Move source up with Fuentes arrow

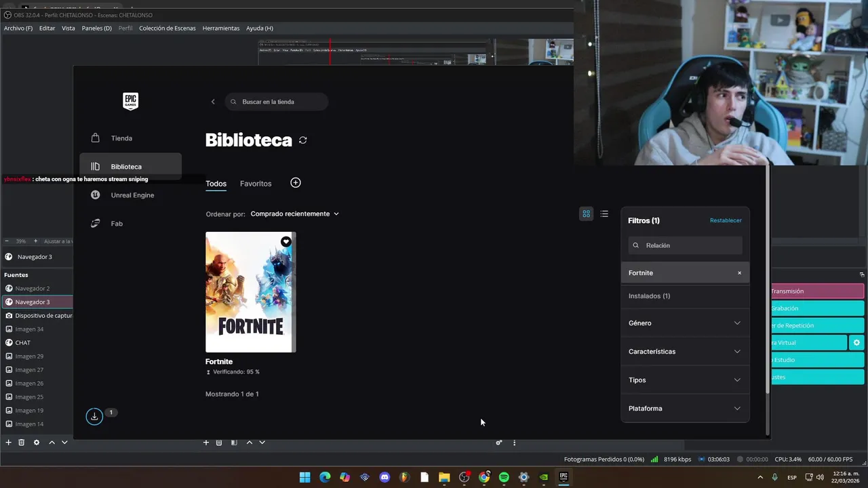point(52,443)
